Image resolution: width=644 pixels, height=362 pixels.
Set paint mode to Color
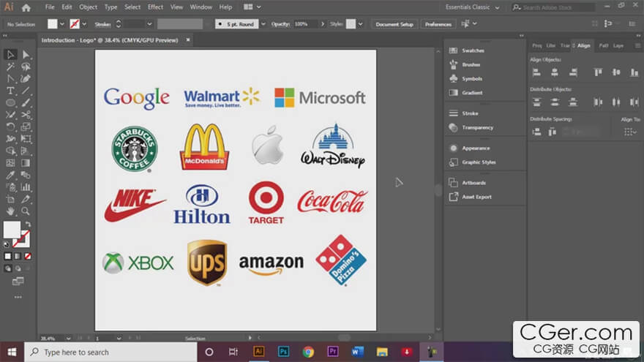(8, 256)
